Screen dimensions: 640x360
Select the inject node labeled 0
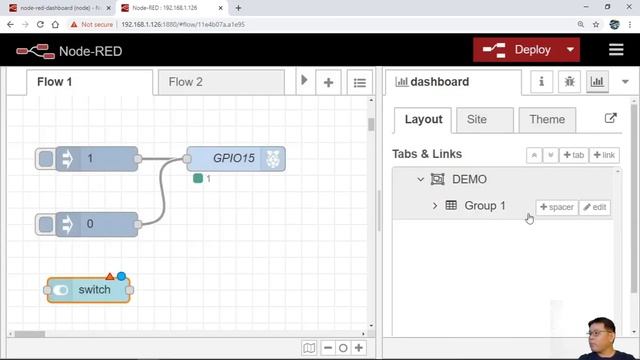(x=97, y=224)
